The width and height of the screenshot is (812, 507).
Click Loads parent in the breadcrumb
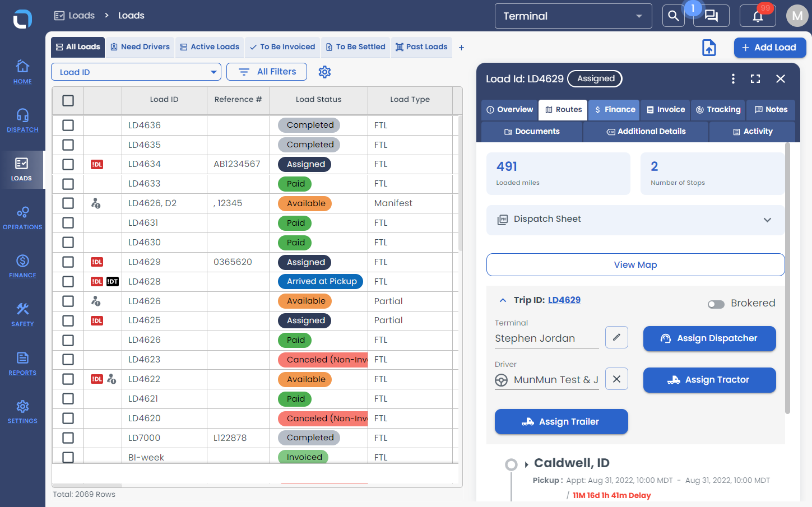click(75, 16)
